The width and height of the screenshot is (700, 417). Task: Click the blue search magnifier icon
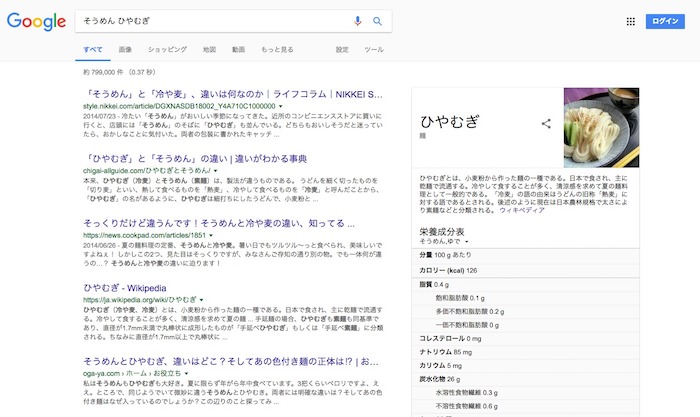click(378, 21)
